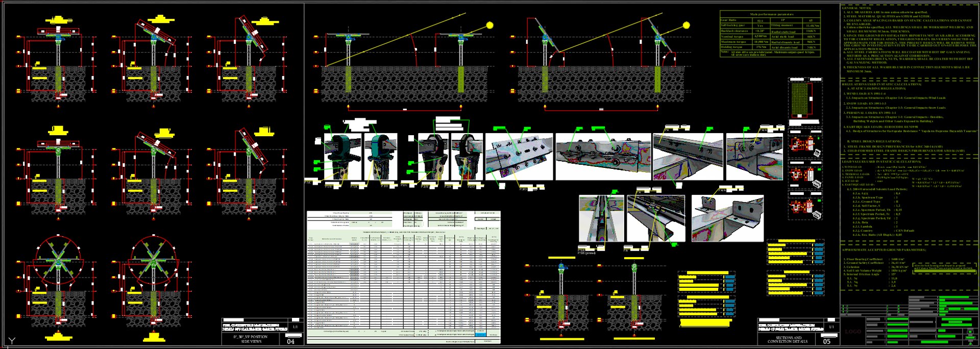Click the UCS Y-axis icon in the drawing
The width and height of the screenshot is (980, 349).
(12, 340)
